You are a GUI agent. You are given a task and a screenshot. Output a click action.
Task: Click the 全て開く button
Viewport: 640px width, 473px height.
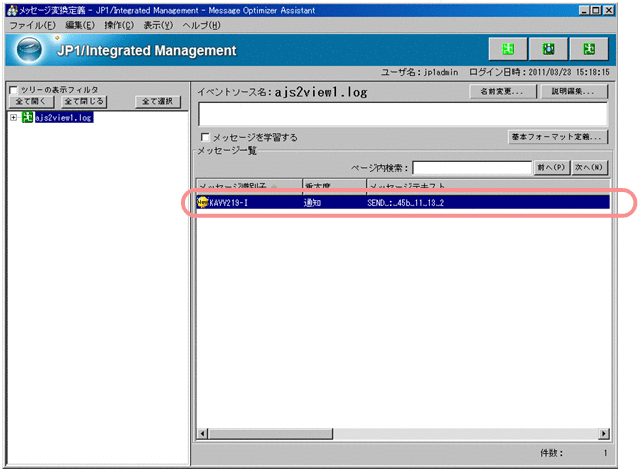(x=31, y=101)
